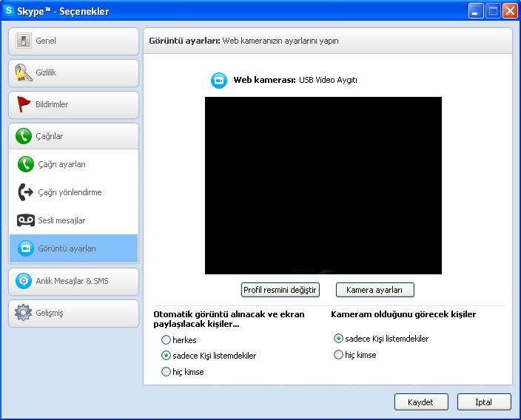
Task: Open the Gelişmiş settings section
Action: click(x=73, y=314)
